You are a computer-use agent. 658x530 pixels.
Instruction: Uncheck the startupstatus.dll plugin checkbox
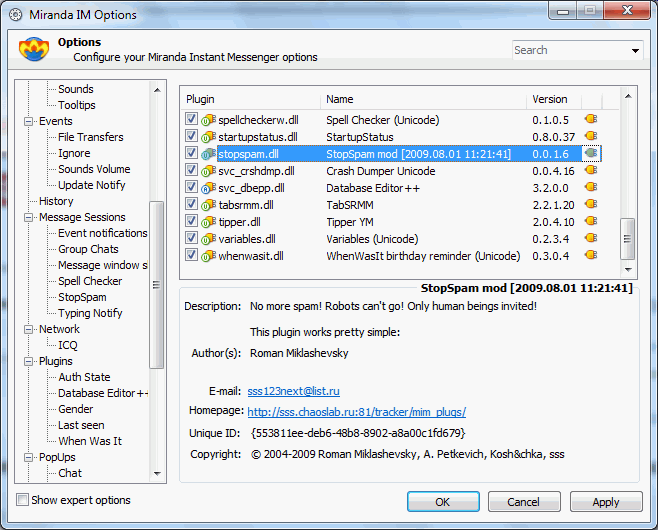point(191,136)
